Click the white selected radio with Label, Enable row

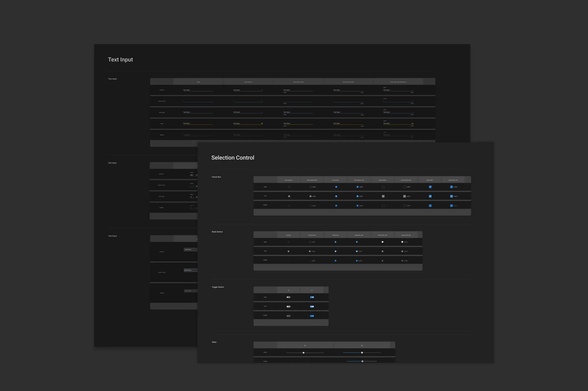click(x=402, y=242)
